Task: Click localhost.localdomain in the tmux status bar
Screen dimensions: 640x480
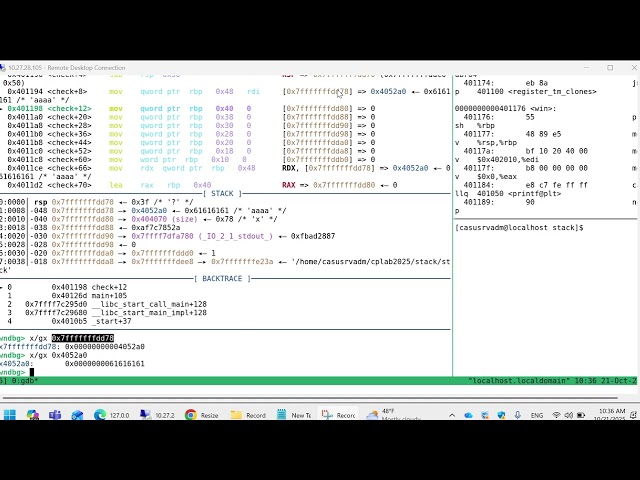Action: tap(518, 380)
